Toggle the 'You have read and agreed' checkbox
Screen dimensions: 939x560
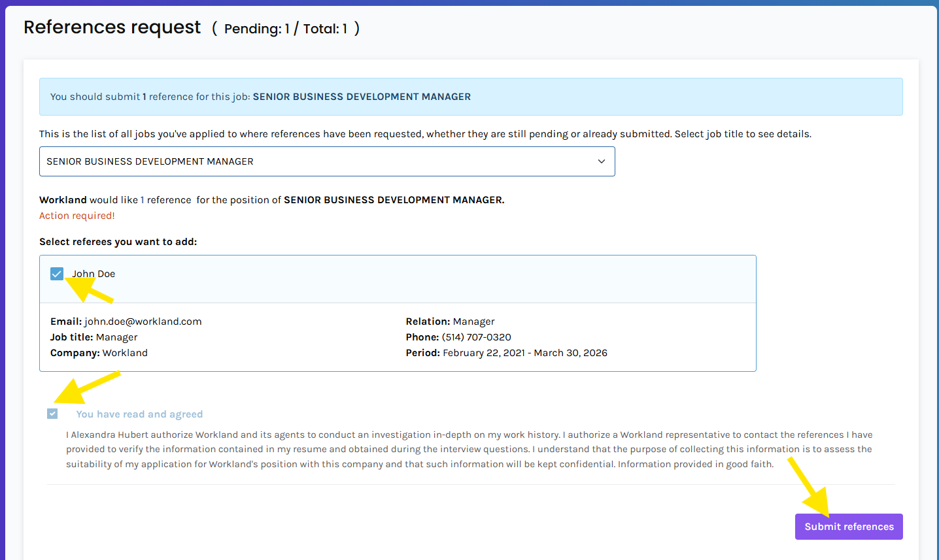click(52, 414)
